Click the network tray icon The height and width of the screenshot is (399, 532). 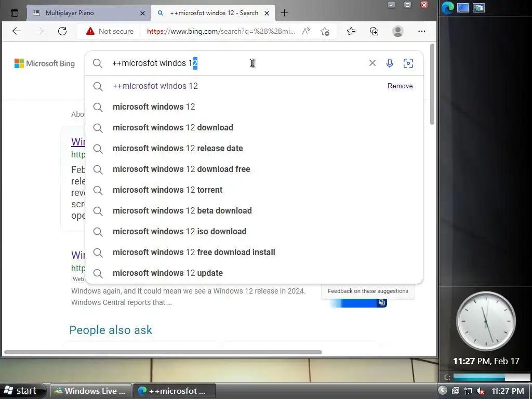pos(468,391)
